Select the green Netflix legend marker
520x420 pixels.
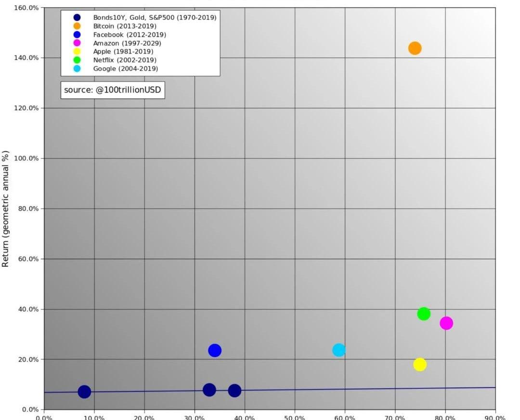click(77, 60)
